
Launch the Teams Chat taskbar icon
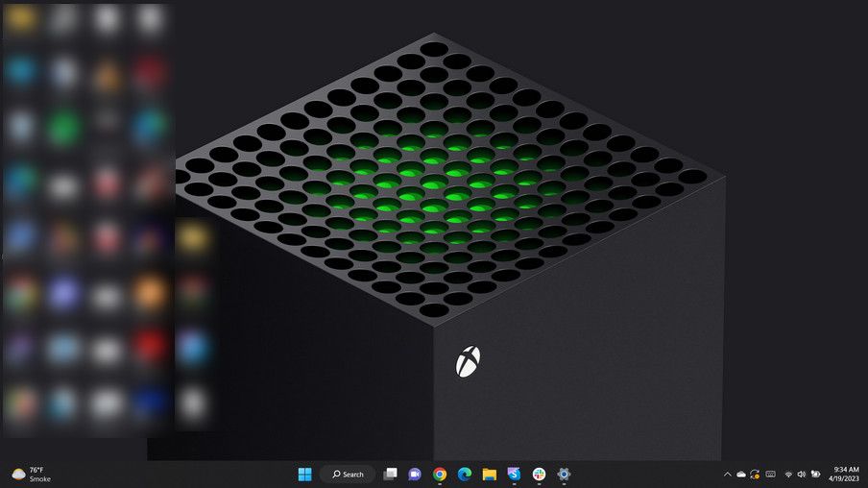[x=415, y=475]
